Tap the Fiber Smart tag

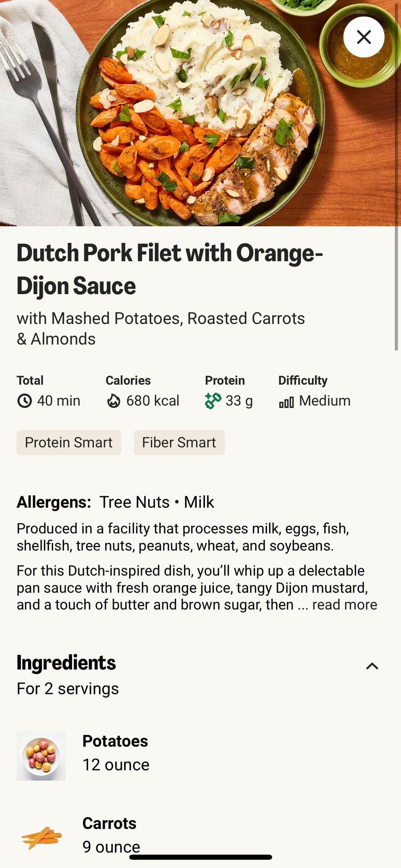[x=179, y=442]
